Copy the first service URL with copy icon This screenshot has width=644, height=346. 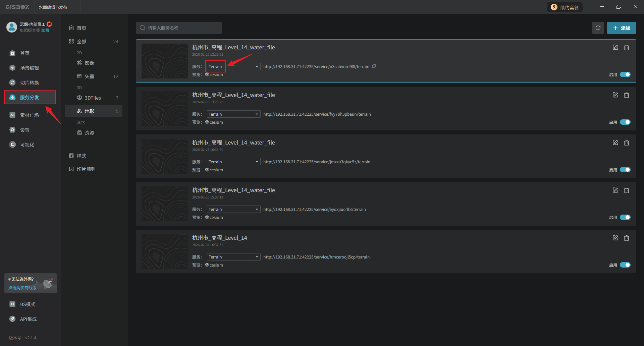point(374,66)
